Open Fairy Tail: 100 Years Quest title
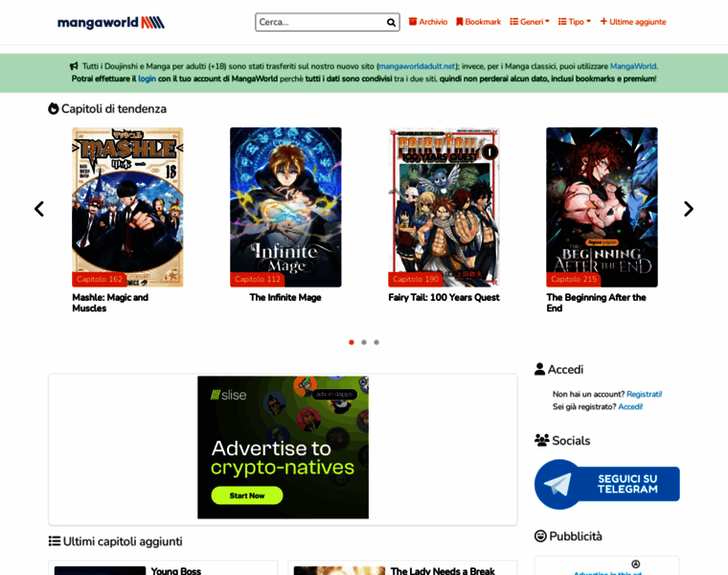Screen dimensions: 728x575 click(444, 298)
